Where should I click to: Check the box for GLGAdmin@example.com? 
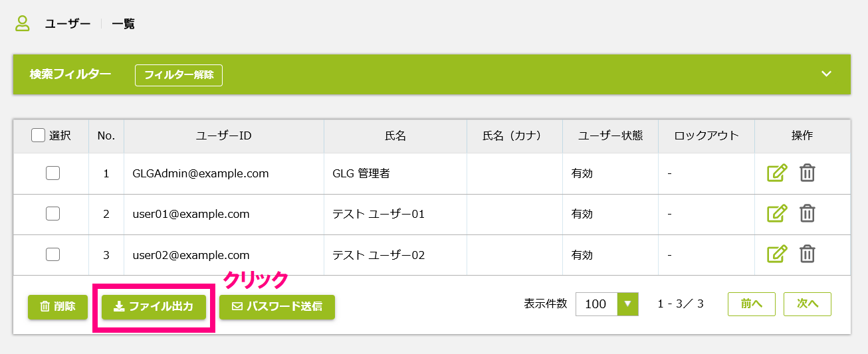(x=53, y=173)
